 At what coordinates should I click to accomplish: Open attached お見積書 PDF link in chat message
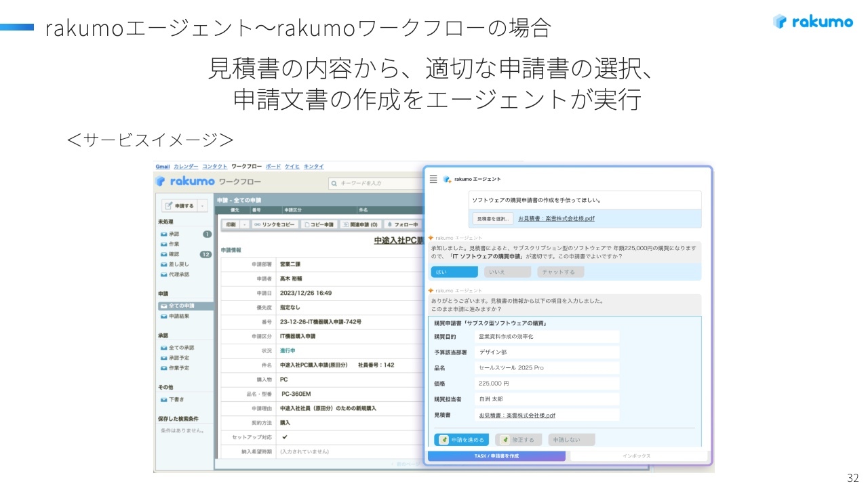coord(556,218)
